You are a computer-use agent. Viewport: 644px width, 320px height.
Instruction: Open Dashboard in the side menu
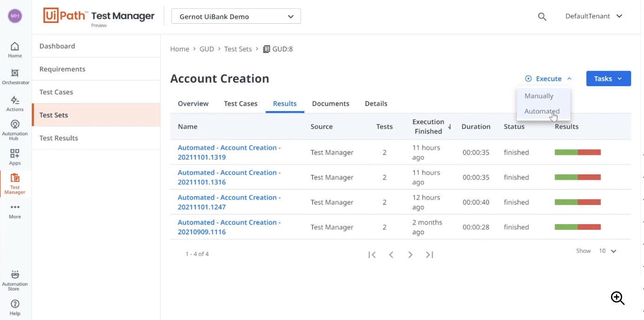point(96,46)
